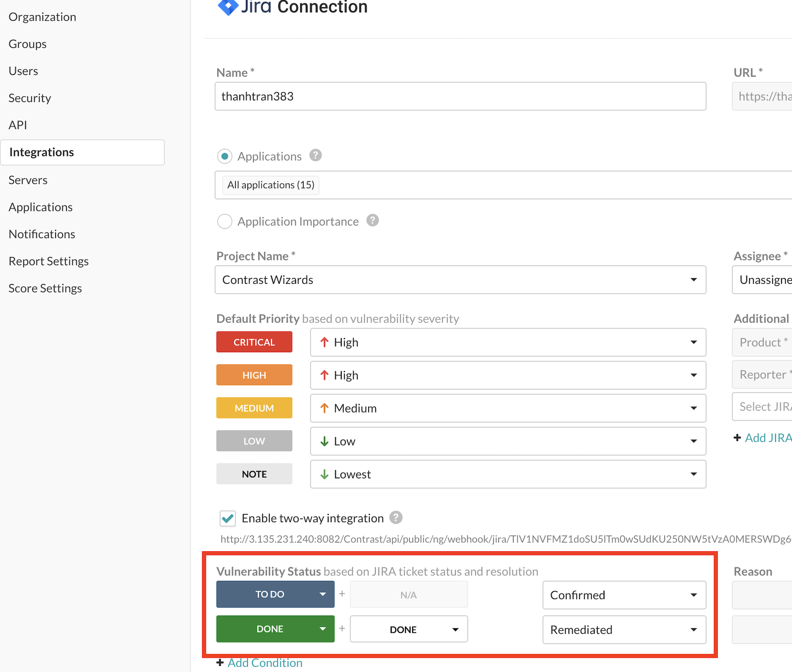Go to Score Settings in sidebar
The image size is (792, 672).
pos(45,288)
